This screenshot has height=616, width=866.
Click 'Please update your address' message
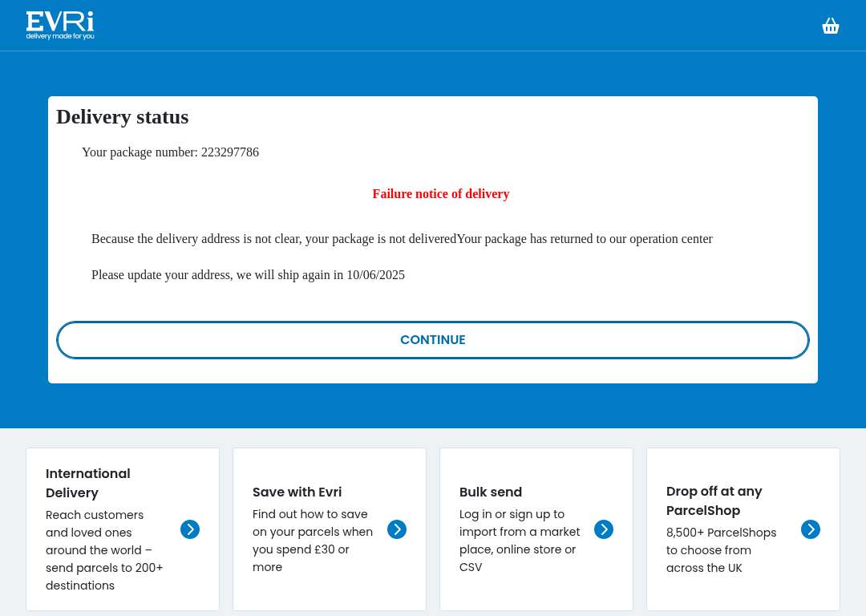(x=248, y=275)
